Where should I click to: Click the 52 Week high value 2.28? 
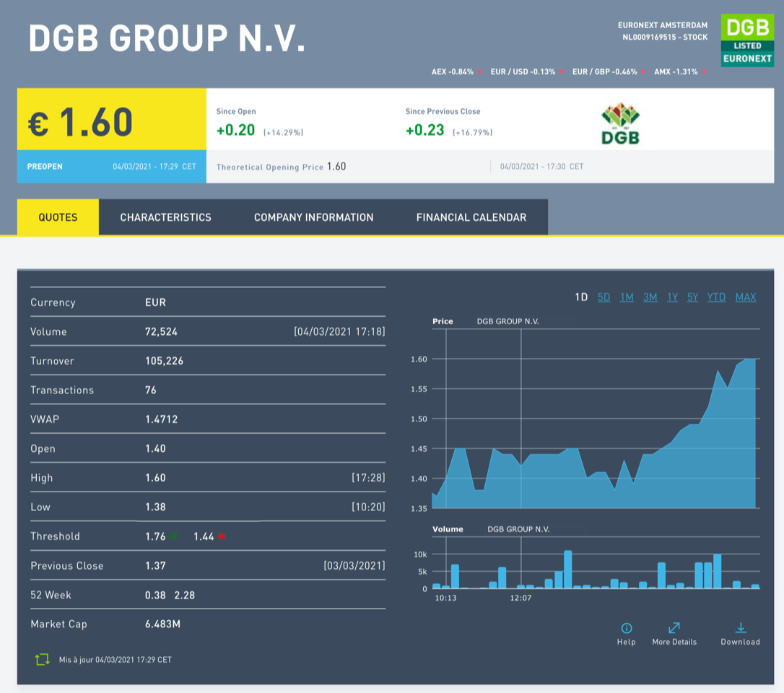click(x=185, y=595)
